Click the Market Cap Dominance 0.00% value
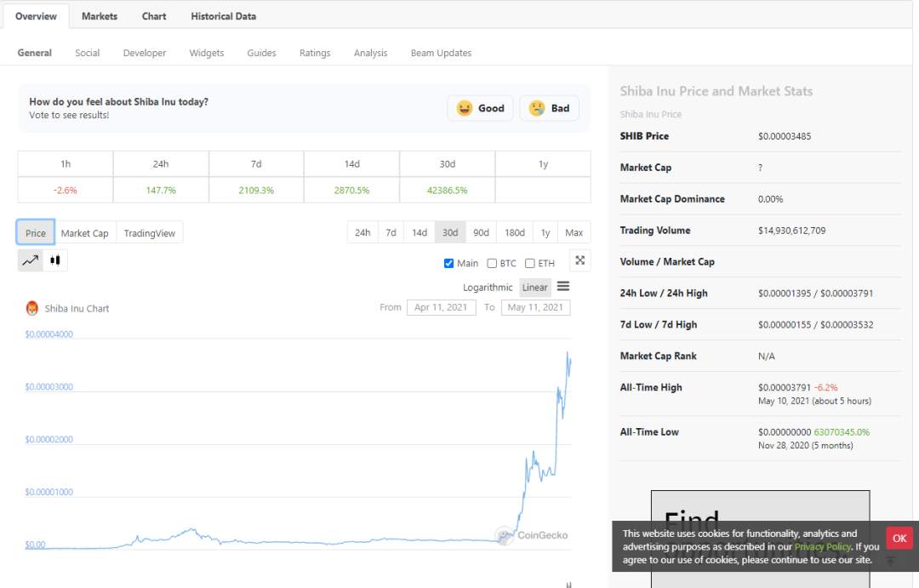Screen dimensions: 919x588 click(771, 199)
